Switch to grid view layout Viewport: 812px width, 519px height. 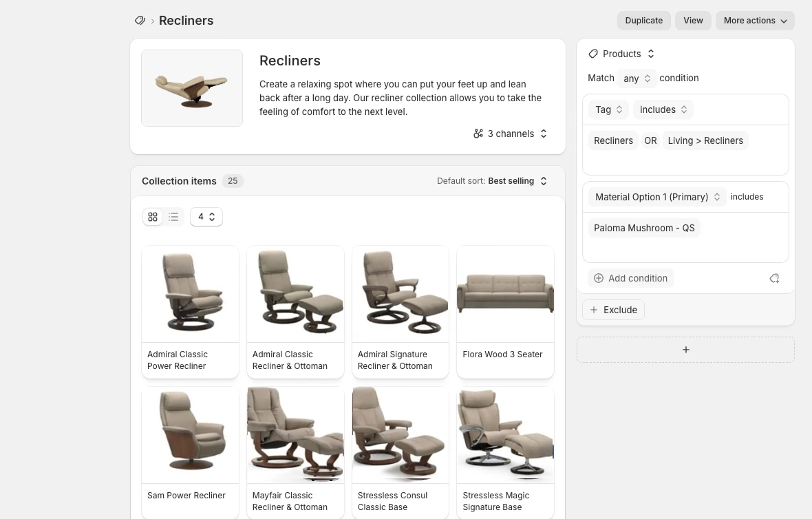(153, 217)
